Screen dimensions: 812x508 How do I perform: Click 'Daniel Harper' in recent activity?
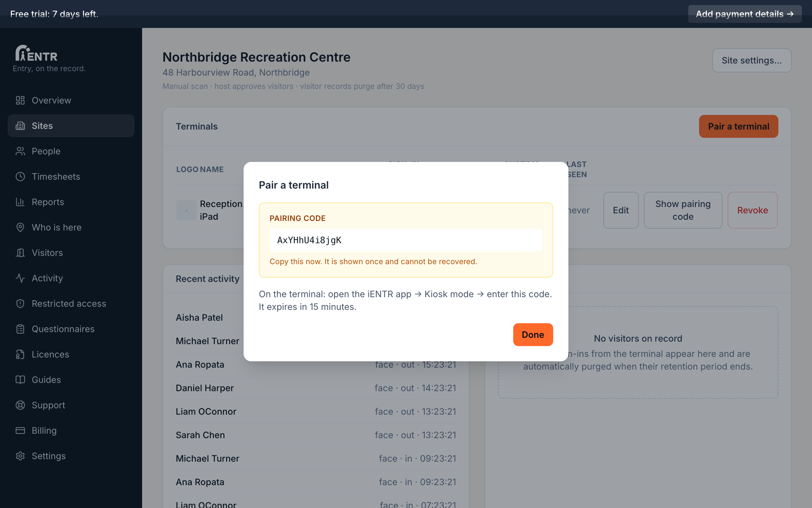tap(205, 388)
